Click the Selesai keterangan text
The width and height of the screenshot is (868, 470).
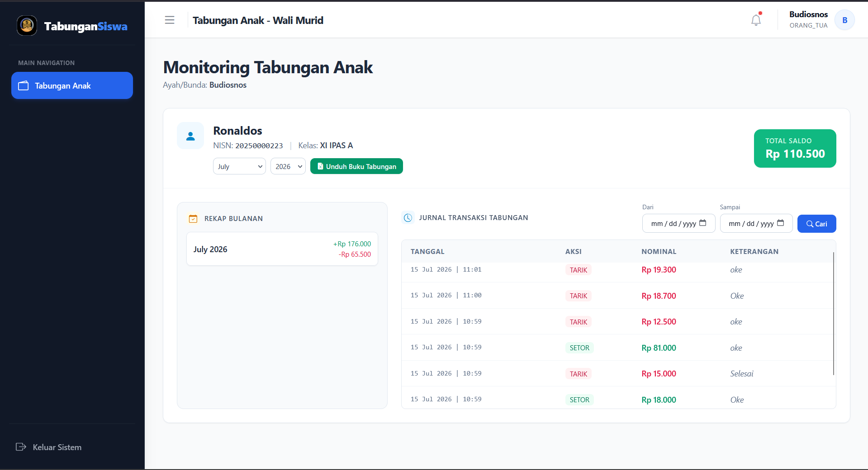(742, 374)
